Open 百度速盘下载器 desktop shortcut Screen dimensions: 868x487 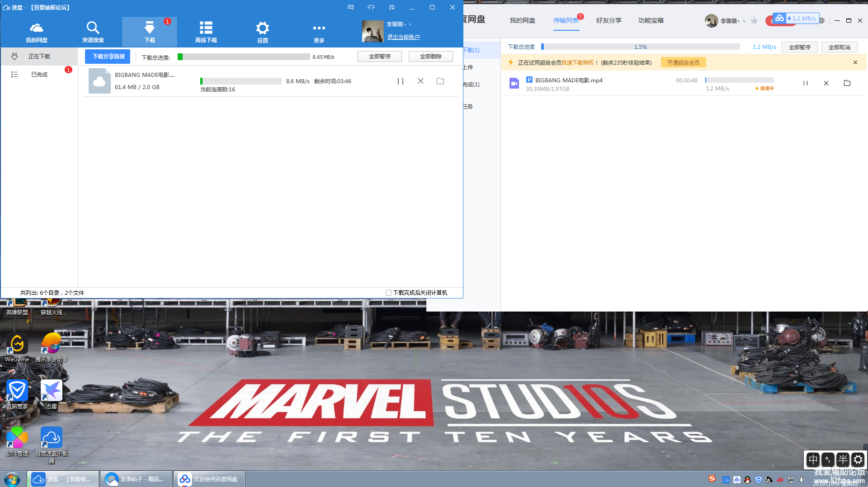[52, 445]
